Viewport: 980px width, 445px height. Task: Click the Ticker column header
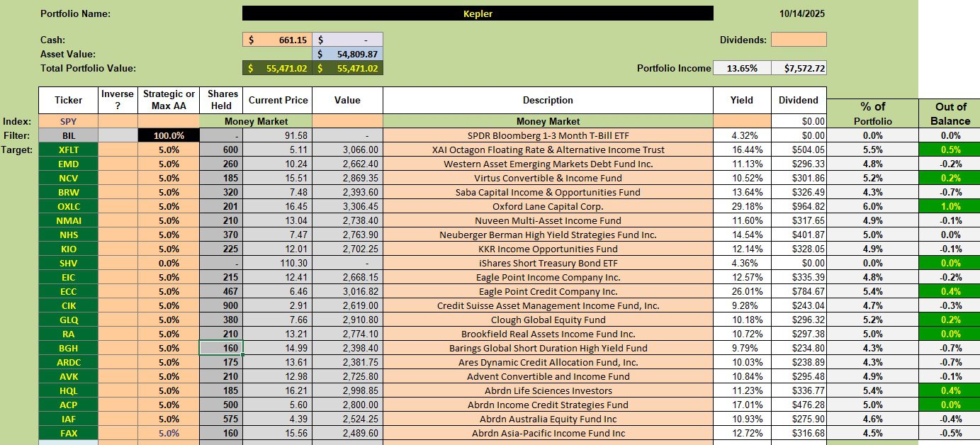coord(68,100)
